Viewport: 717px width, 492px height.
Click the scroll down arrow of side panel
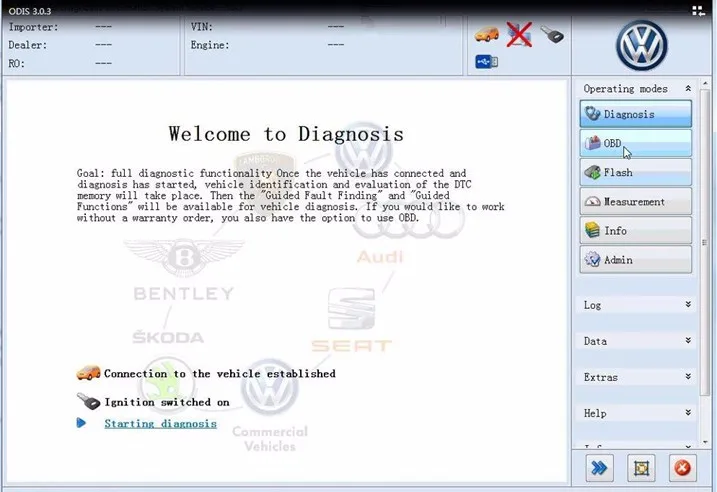click(x=705, y=442)
